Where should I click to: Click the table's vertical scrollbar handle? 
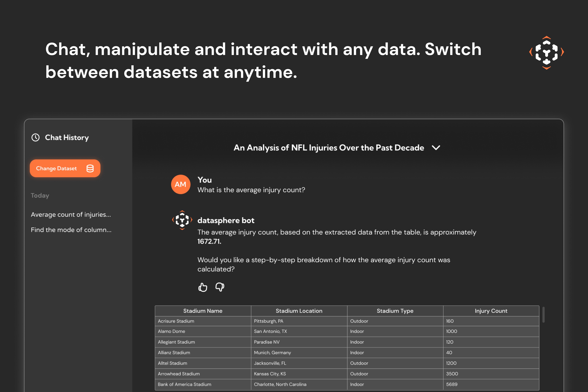coord(543,315)
